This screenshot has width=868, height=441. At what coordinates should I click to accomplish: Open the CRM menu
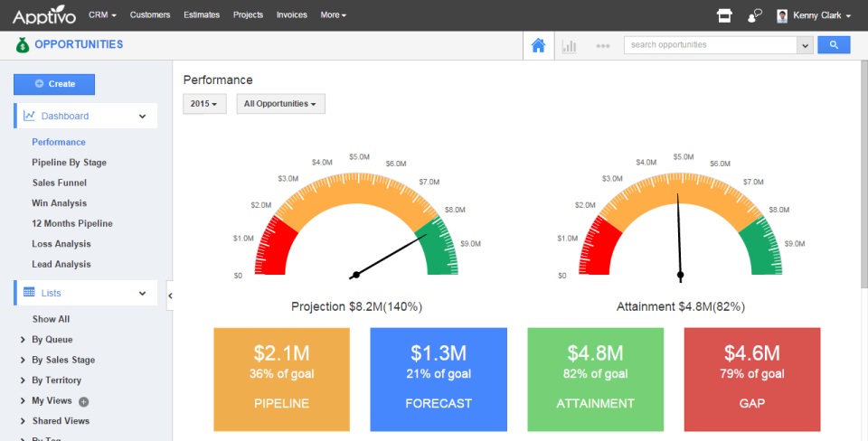(x=103, y=15)
